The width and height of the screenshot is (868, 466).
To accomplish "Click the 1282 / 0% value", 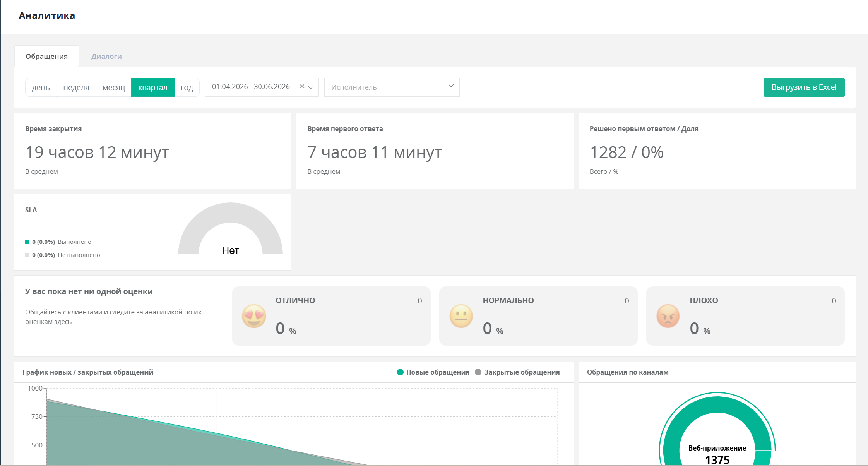I will (627, 152).
